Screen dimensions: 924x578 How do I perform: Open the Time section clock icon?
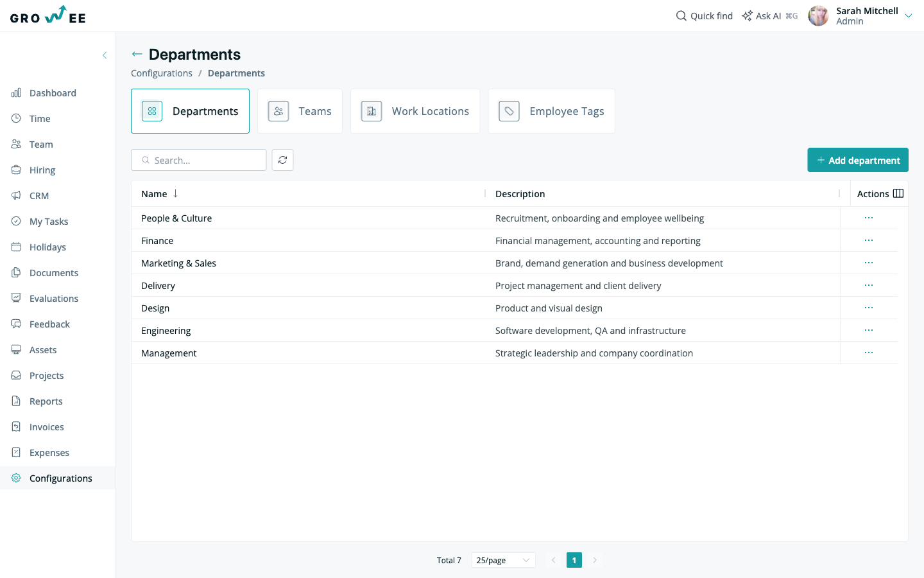point(16,118)
